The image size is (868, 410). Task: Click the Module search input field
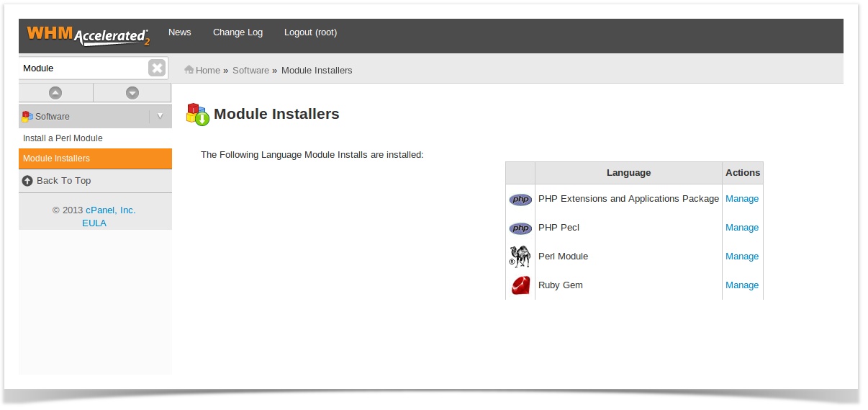83,68
